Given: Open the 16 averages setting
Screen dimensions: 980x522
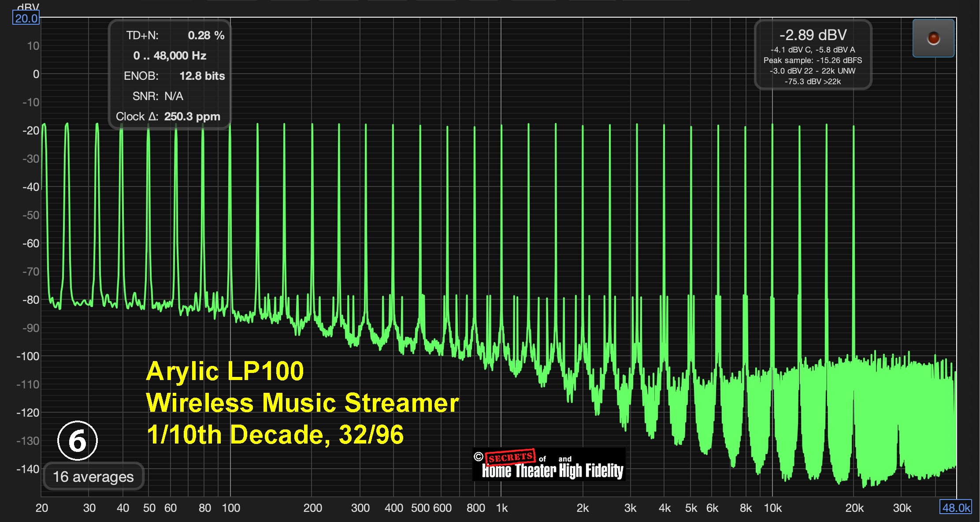Looking at the screenshot, I should pyautogui.click(x=93, y=476).
